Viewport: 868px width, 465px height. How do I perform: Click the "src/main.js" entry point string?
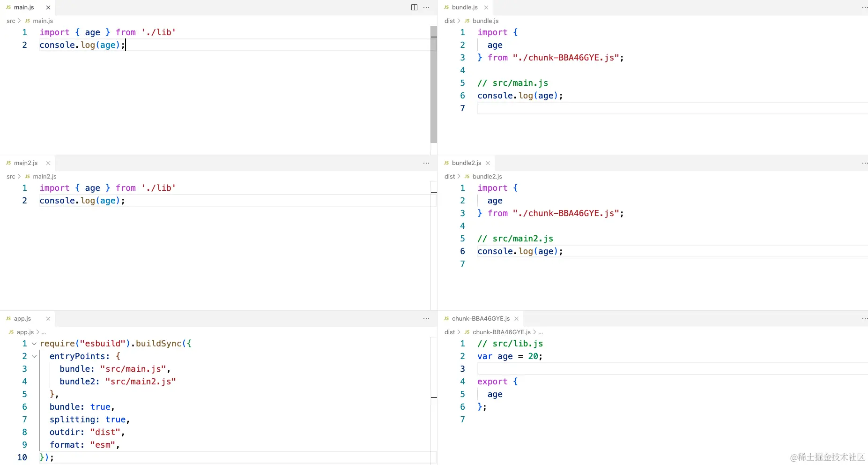(133, 369)
